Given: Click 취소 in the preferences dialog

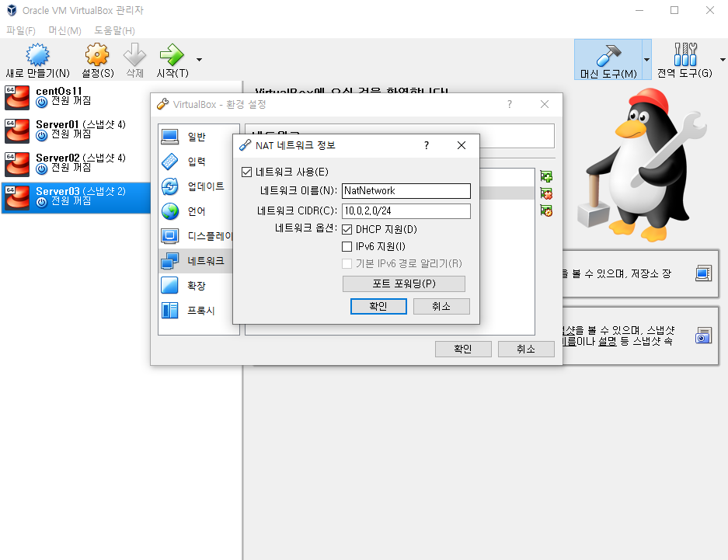Looking at the screenshot, I should (526, 349).
